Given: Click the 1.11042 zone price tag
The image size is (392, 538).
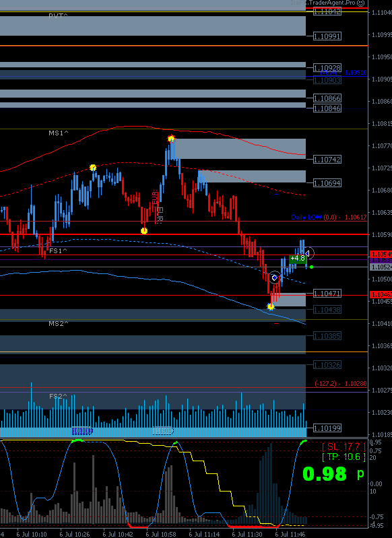Looking at the screenshot, I should [x=327, y=11].
